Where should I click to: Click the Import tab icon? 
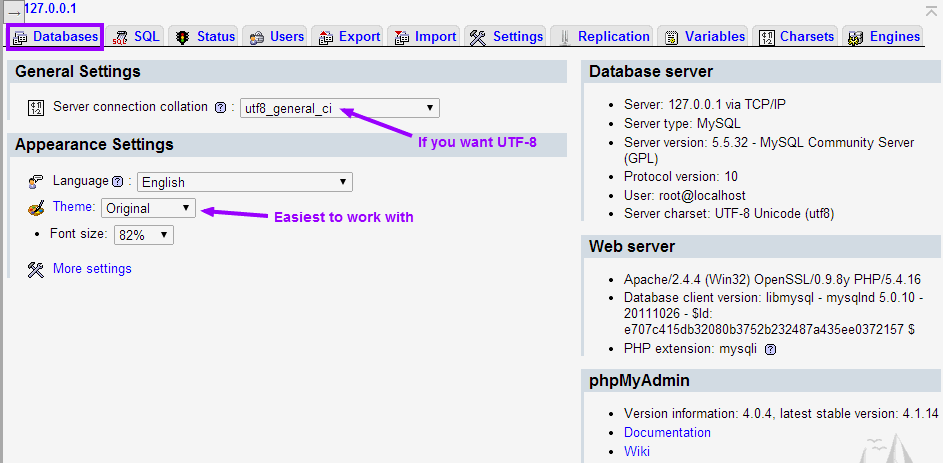[x=402, y=38]
